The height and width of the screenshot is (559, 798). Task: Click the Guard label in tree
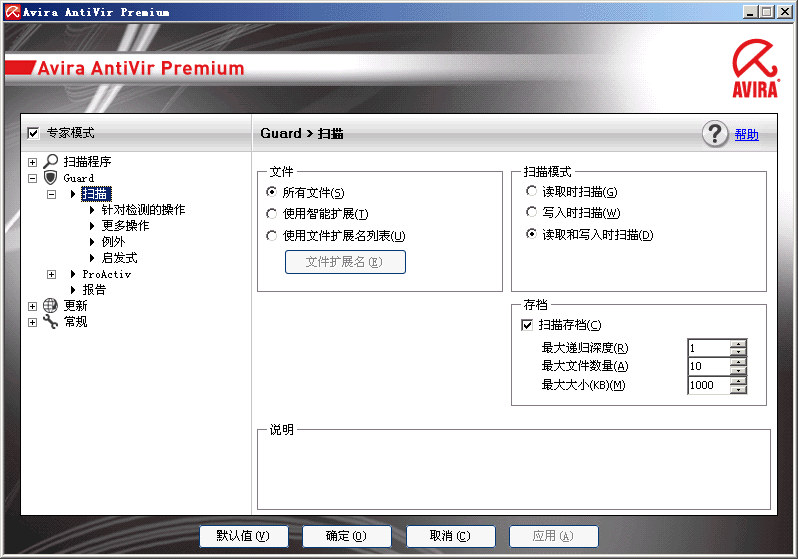pos(79,178)
